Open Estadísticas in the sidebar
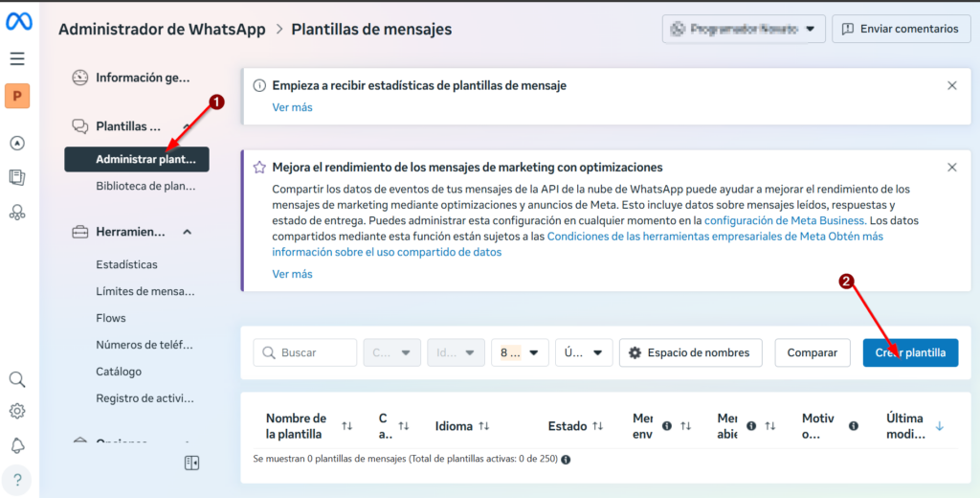980x498 pixels. (x=126, y=264)
